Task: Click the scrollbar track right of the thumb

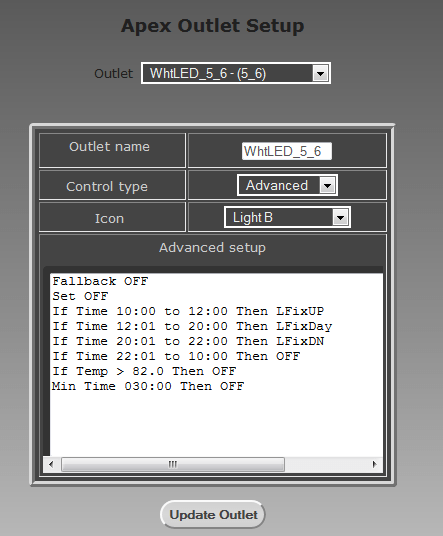Action: pyautogui.click(x=325, y=464)
